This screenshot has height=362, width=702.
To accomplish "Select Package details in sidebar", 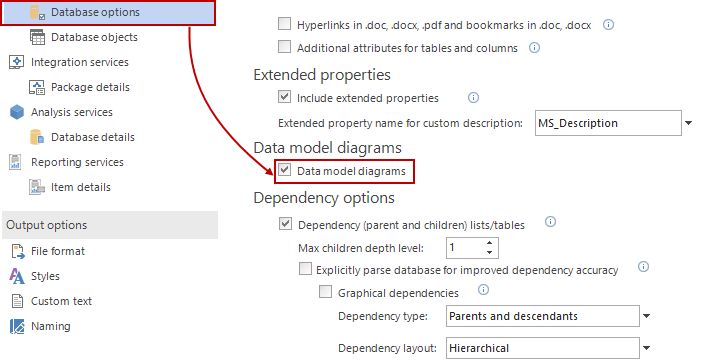I will coord(90,87).
